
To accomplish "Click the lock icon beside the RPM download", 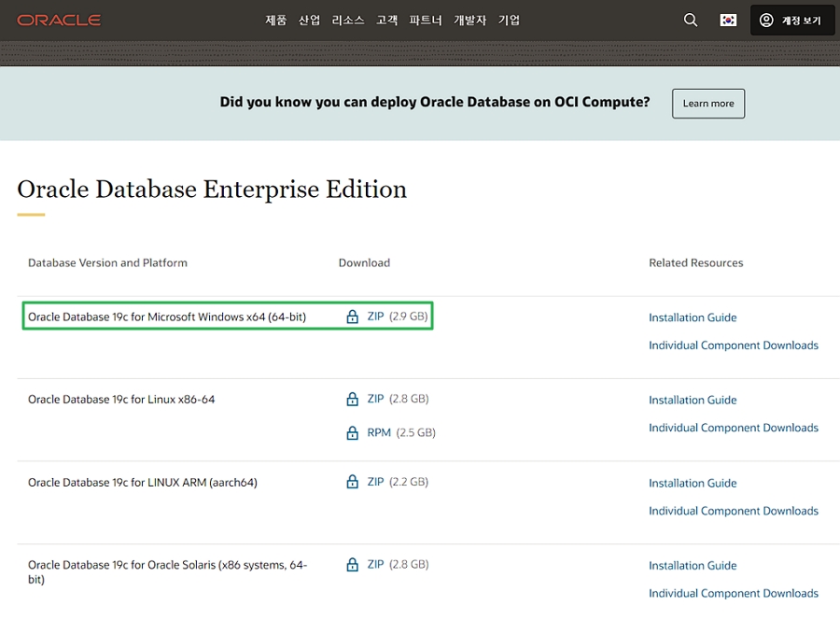I will point(352,432).
